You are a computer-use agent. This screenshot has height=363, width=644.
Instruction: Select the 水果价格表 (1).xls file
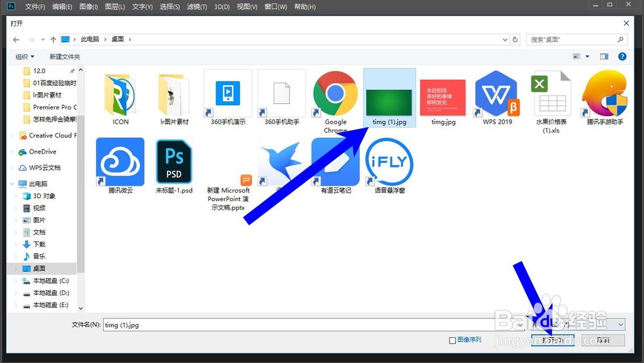551,102
